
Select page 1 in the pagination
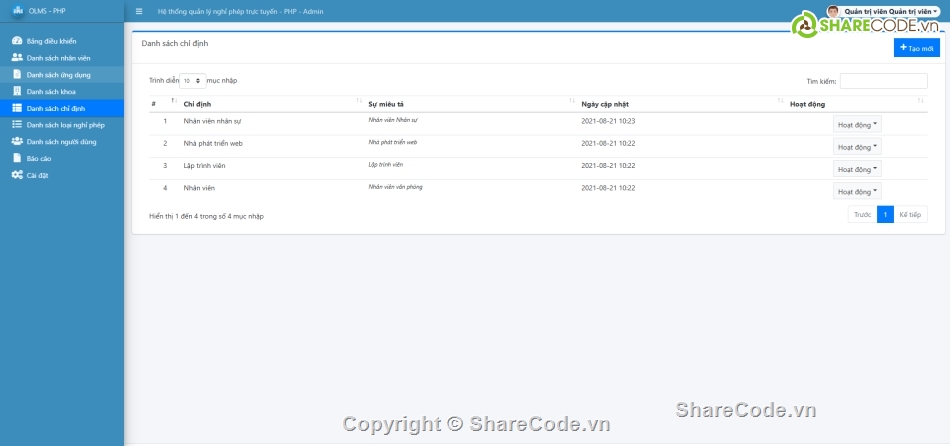[x=885, y=214]
